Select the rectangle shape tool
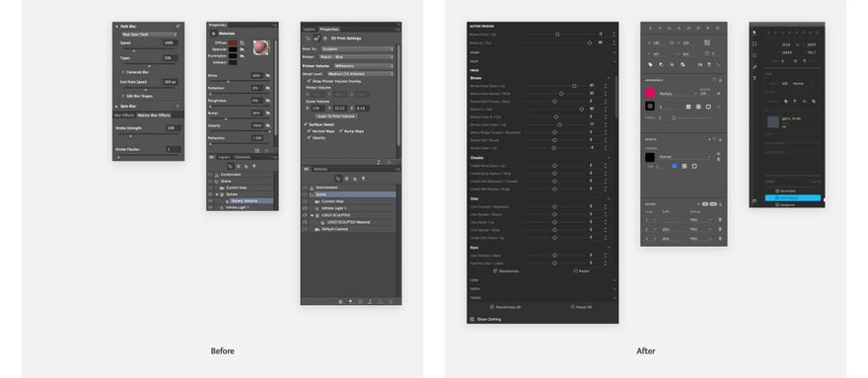This screenshot has height=378, width=868. tap(754, 43)
